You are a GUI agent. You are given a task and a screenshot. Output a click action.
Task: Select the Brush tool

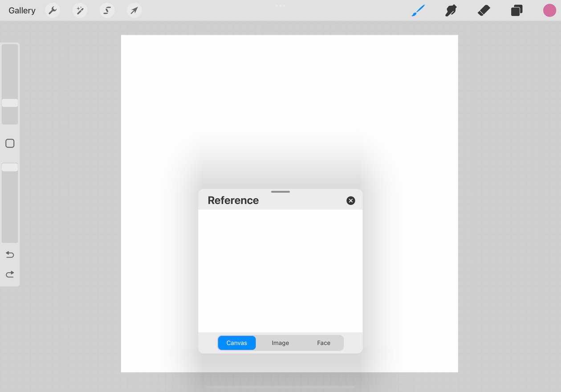(x=418, y=10)
